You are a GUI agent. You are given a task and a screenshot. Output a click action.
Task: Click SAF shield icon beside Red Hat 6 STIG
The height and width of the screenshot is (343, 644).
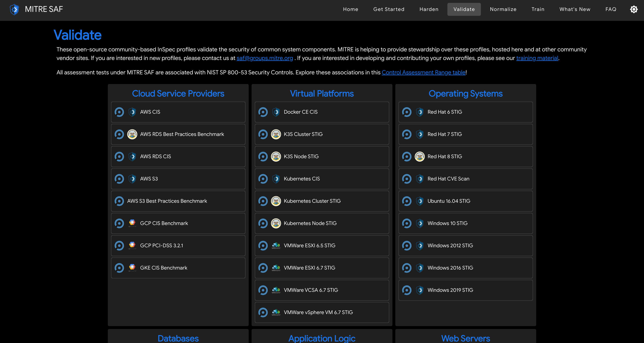(420, 112)
